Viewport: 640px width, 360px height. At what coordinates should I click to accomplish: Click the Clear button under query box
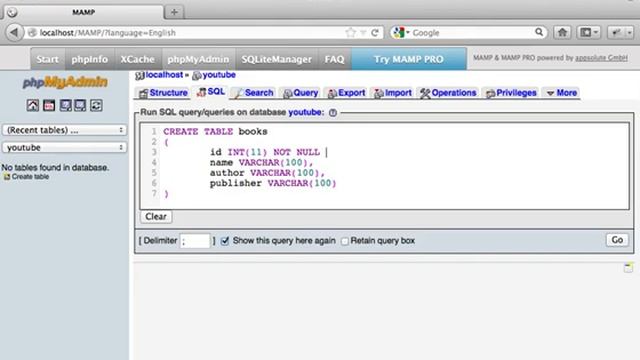pos(156,217)
